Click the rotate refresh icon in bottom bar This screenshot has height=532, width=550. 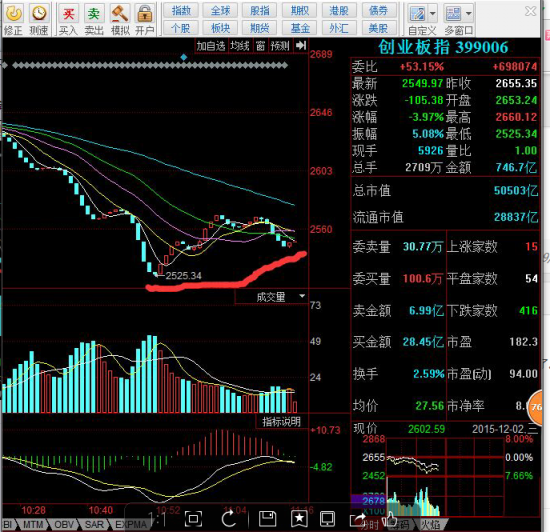(229, 519)
